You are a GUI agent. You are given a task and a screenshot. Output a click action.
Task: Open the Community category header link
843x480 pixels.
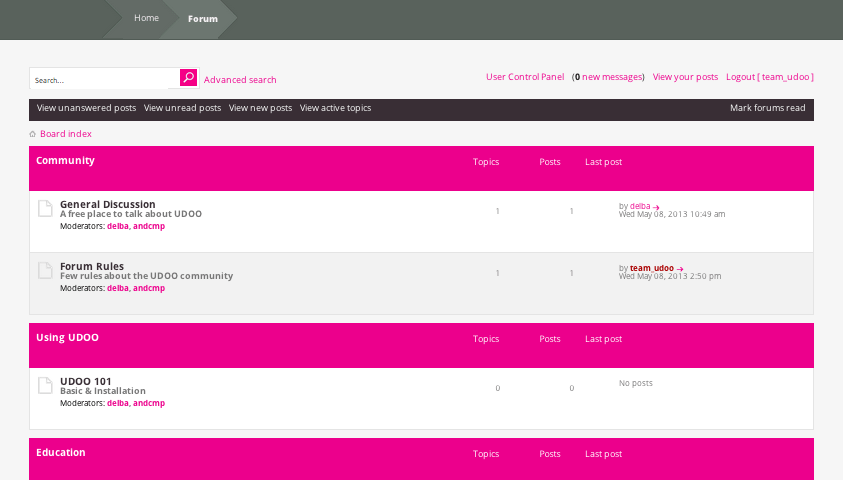(65, 160)
